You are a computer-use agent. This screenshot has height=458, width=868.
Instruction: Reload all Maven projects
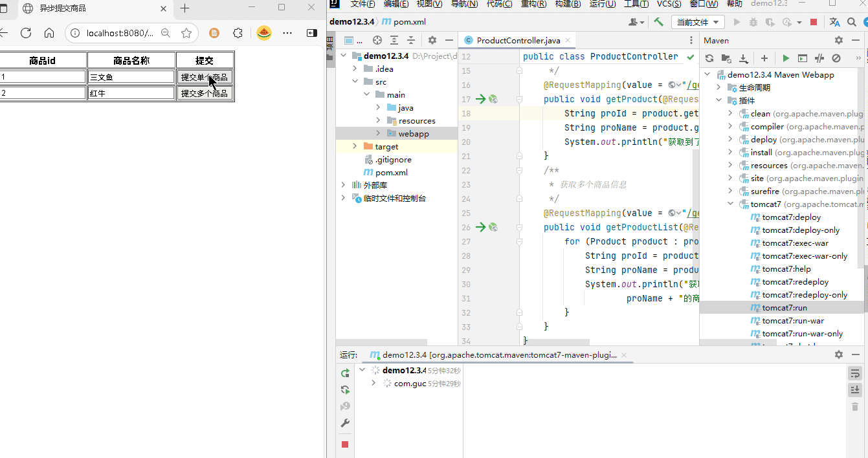709,58
